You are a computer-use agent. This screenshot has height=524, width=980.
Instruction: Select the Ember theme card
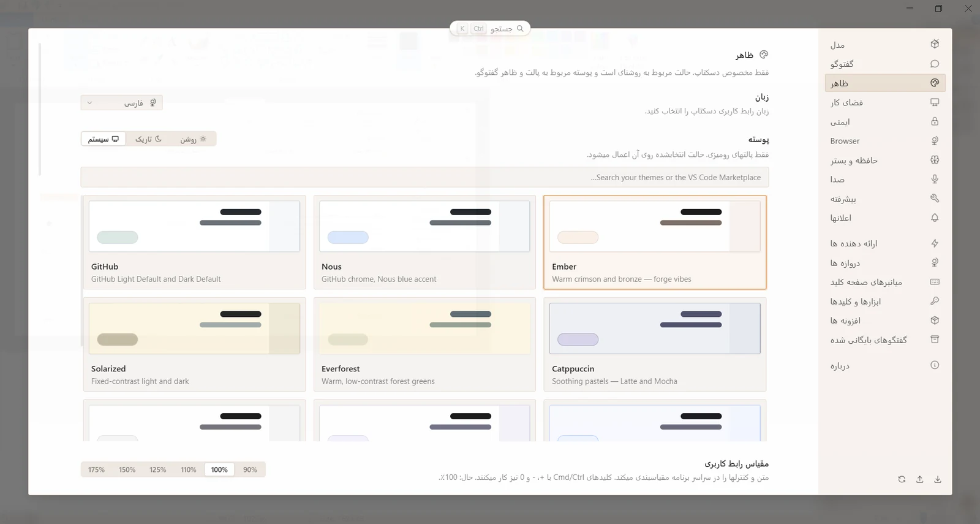coord(655,242)
